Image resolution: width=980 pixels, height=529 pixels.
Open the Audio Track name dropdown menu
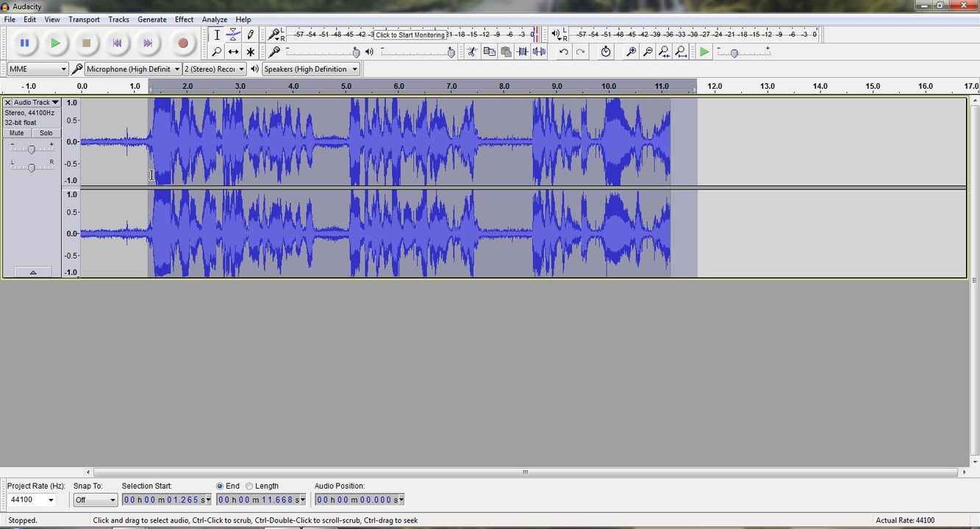coord(36,102)
